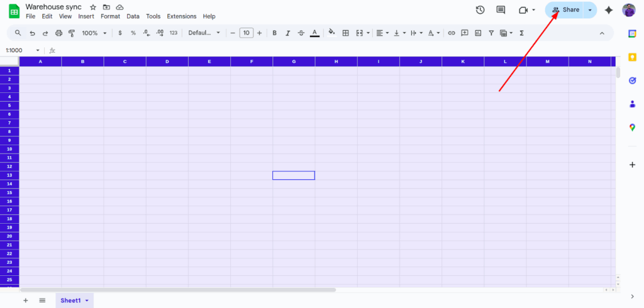
Task: Expand the Default font dropdown
Action: click(204, 33)
